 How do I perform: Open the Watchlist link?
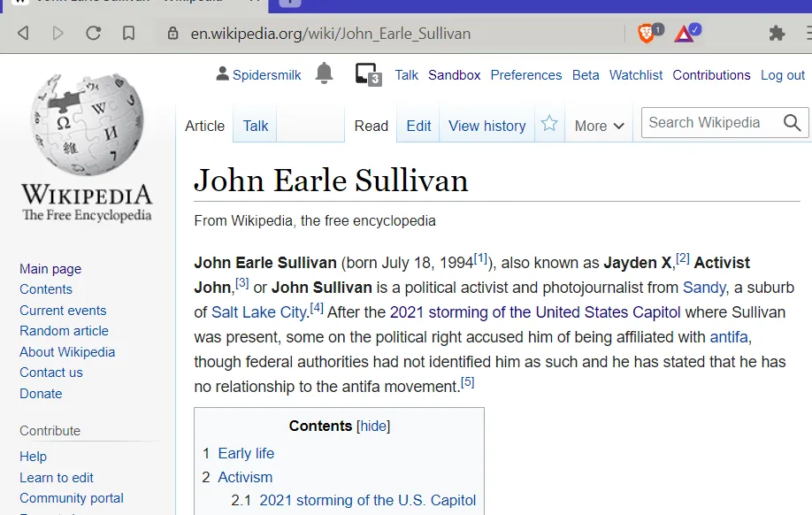(x=636, y=75)
